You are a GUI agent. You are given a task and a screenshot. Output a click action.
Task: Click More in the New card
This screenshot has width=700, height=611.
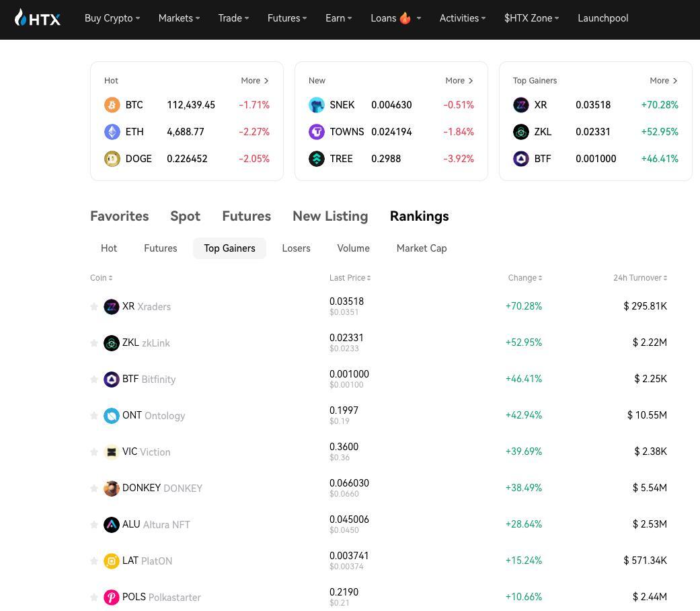pyautogui.click(x=459, y=80)
